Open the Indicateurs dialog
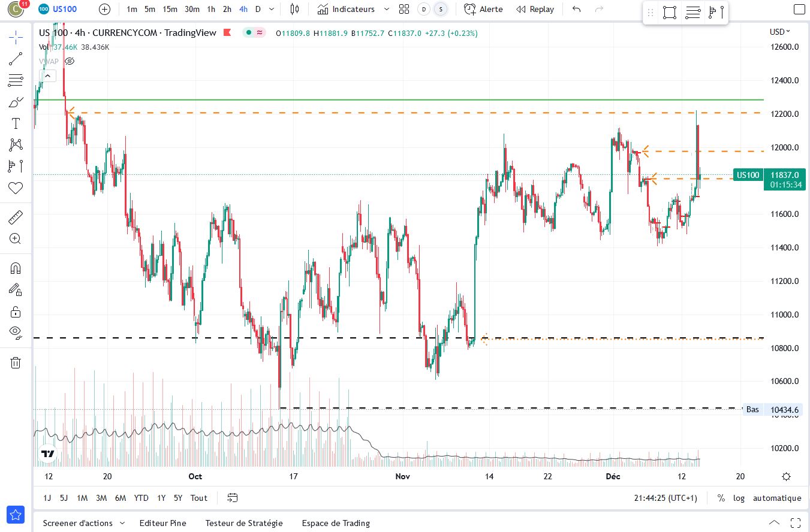Image resolution: width=810 pixels, height=532 pixels. 346,9
